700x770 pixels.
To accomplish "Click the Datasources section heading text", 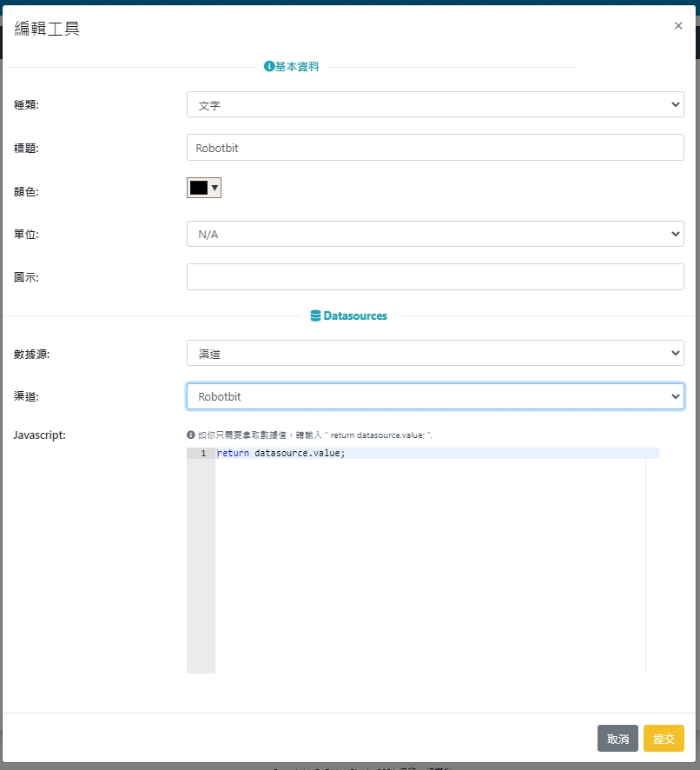I will (x=355, y=316).
